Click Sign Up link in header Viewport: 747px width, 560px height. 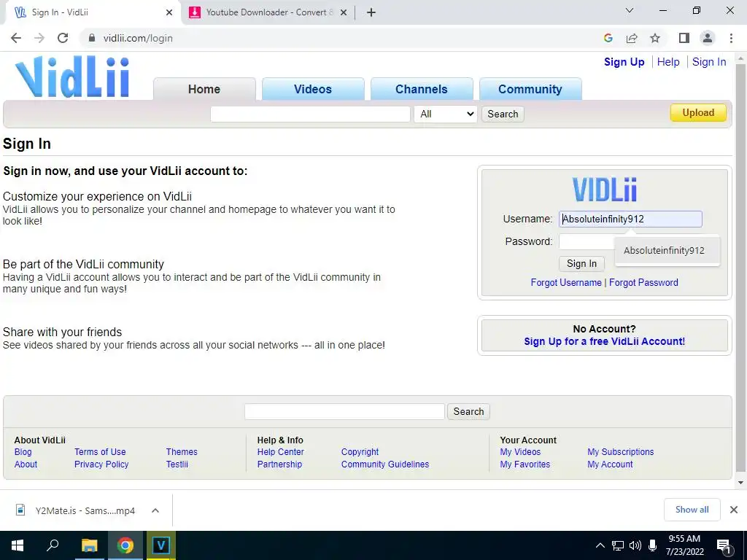click(624, 62)
